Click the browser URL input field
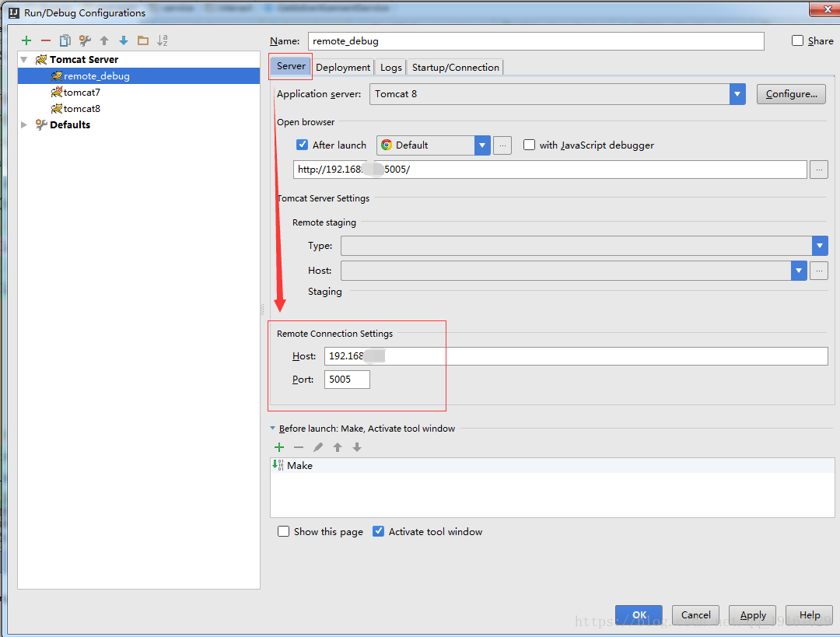 pos(550,170)
